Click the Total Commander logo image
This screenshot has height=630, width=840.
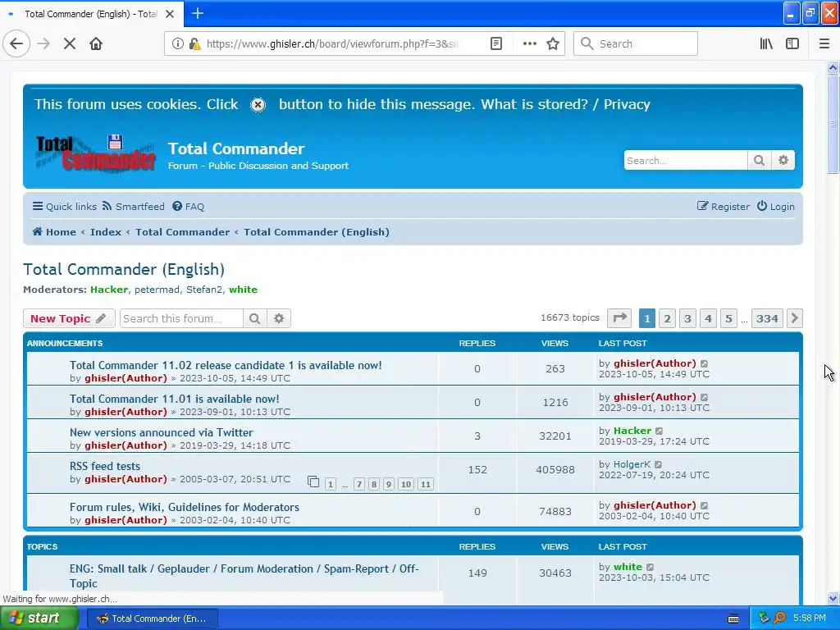tap(95, 153)
